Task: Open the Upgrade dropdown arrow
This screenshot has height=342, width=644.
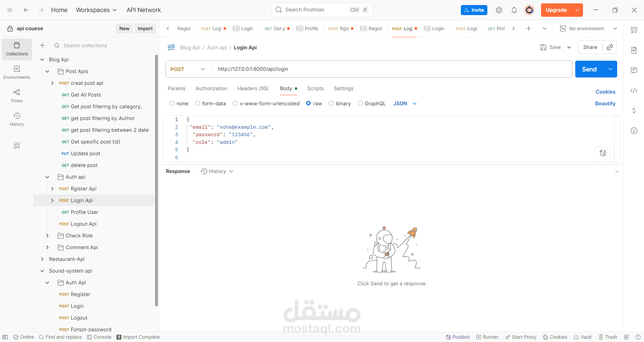Action: click(x=577, y=10)
